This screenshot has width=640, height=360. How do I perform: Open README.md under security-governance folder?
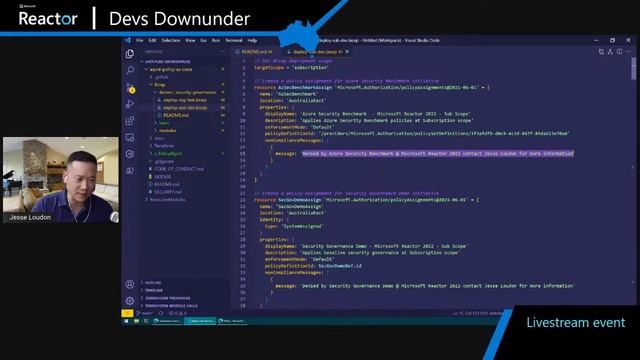pos(176,115)
